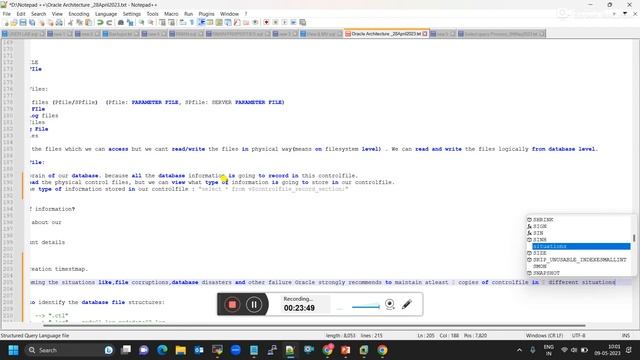This screenshot has width=640, height=360.
Task: Choose SIGN from the autocomplete list
Action: coord(540,226)
